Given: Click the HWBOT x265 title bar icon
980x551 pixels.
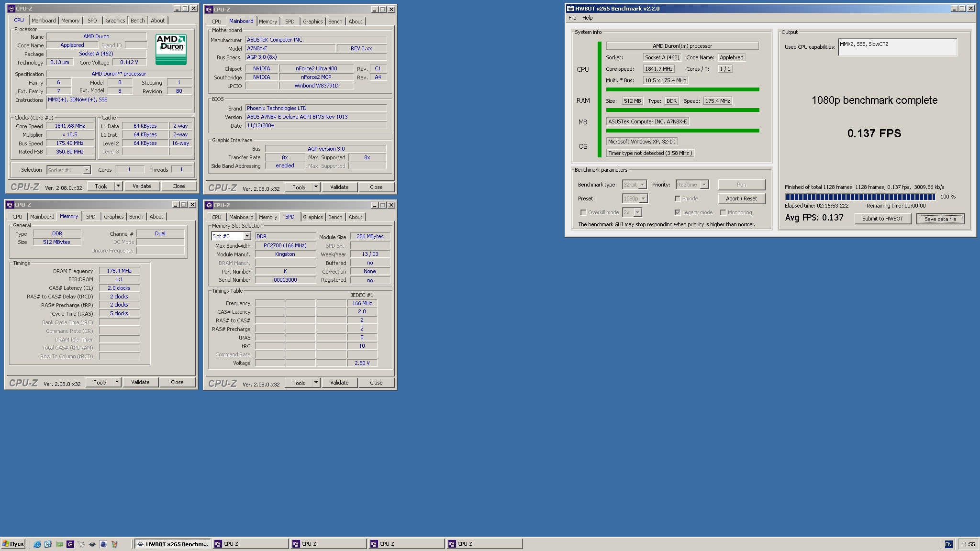Looking at the screenshot, I should (570, 9).
